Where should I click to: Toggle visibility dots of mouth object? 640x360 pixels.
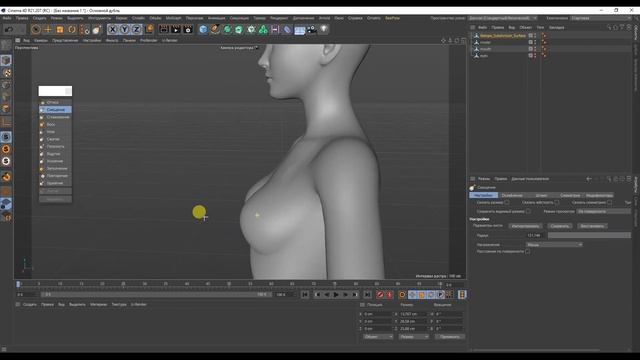(535, 49)
